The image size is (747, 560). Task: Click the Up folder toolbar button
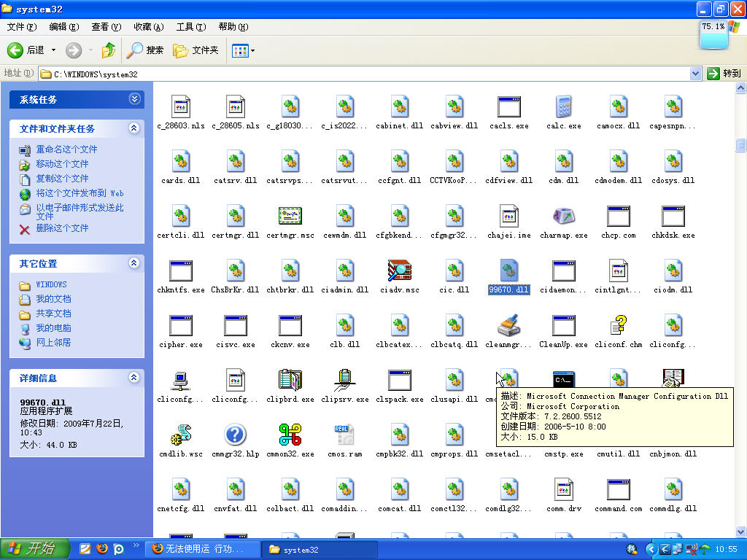(x=109, y=50)
